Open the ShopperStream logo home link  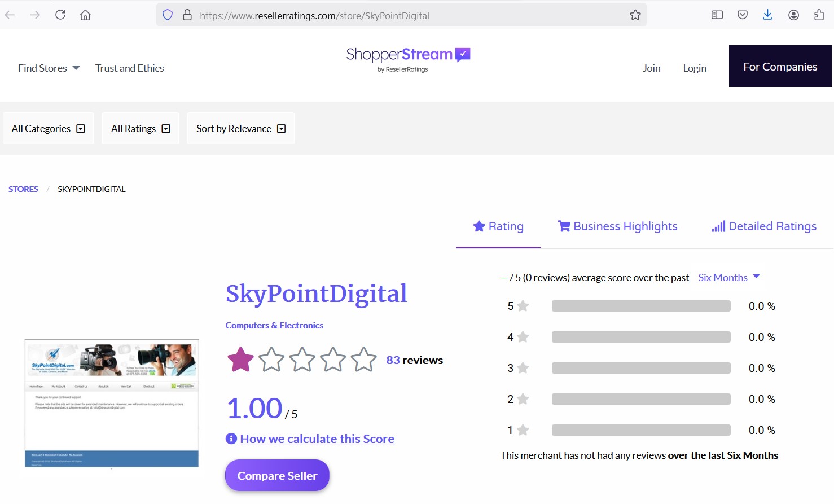click(x=408, y=59)
